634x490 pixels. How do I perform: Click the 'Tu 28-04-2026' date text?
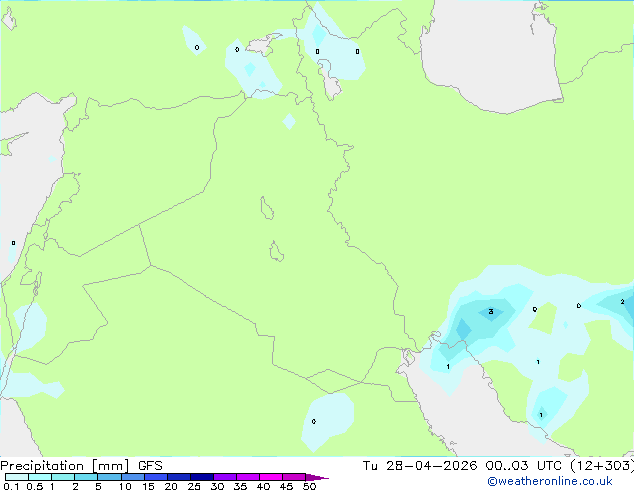click(x=420, y=466)
